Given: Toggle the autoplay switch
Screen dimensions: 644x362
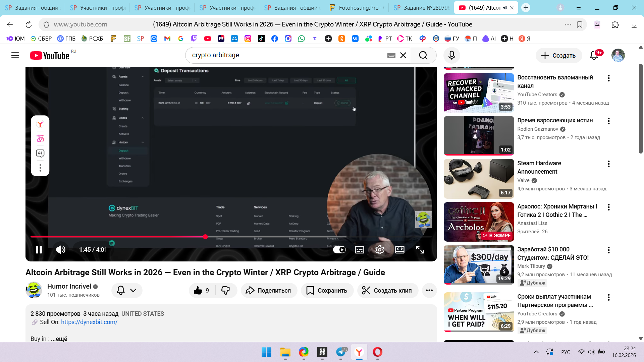Looking at the screenshot, I should (x=339, y=250).
